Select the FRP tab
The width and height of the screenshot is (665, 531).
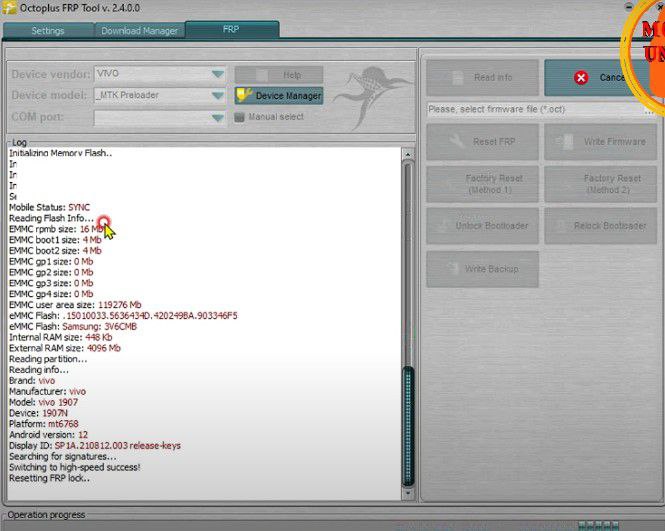232,29
